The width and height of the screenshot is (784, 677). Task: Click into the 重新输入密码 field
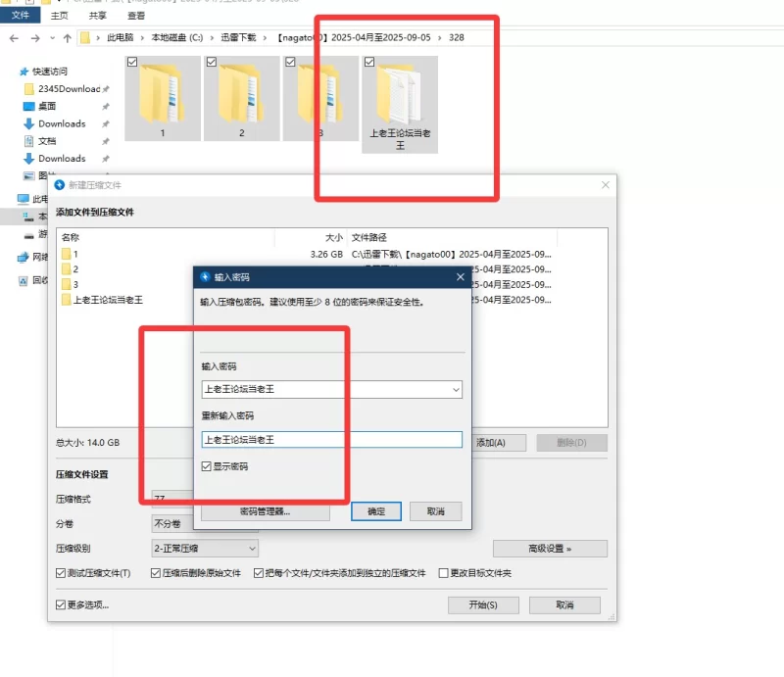(332, 440)
